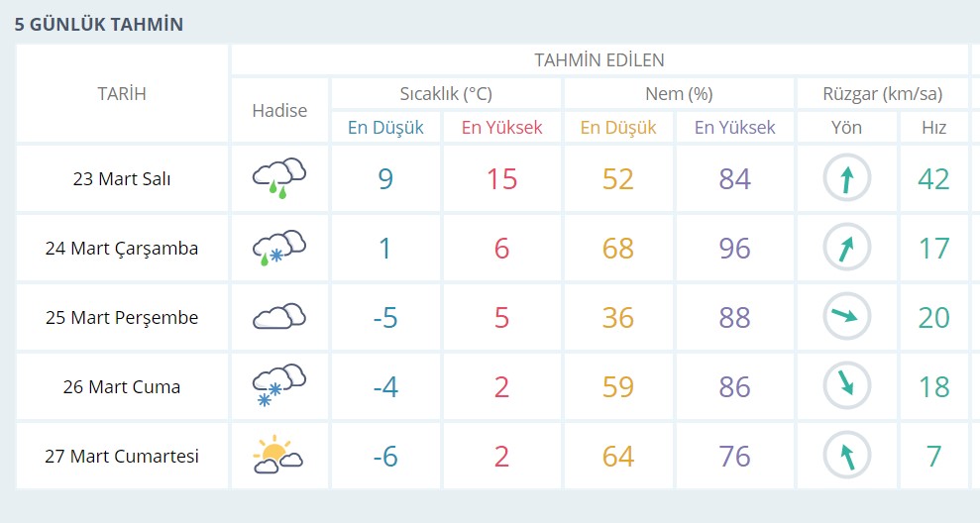Click the cloudy icon for 25 Mart Perşembe
Screen dimensions: 980x523
[279, 317]
